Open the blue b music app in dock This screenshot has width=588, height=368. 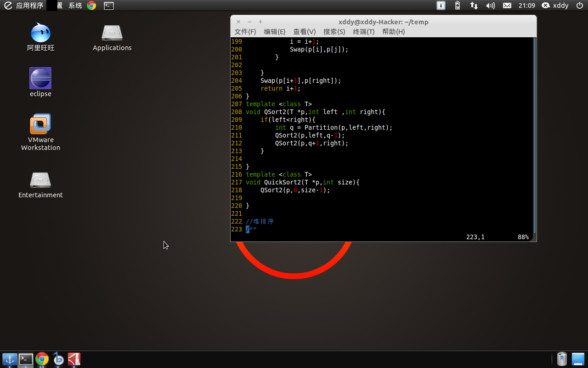(x=58, y=359)
